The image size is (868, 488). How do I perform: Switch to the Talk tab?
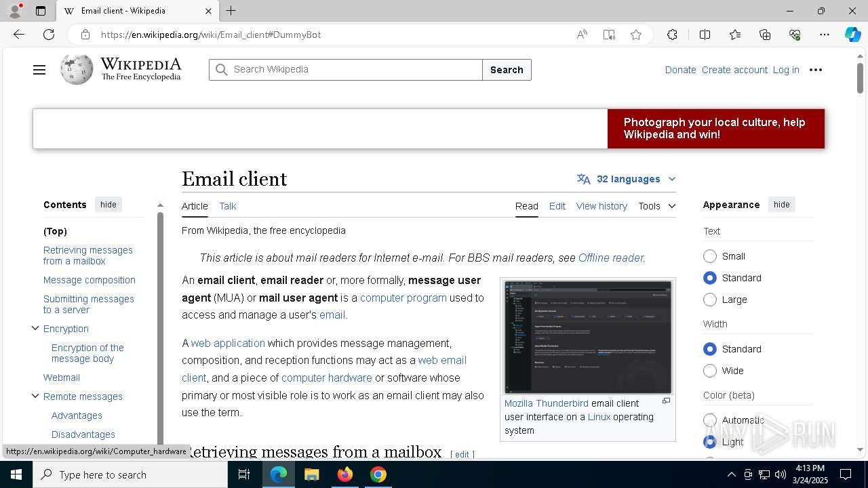click(228, 206)
